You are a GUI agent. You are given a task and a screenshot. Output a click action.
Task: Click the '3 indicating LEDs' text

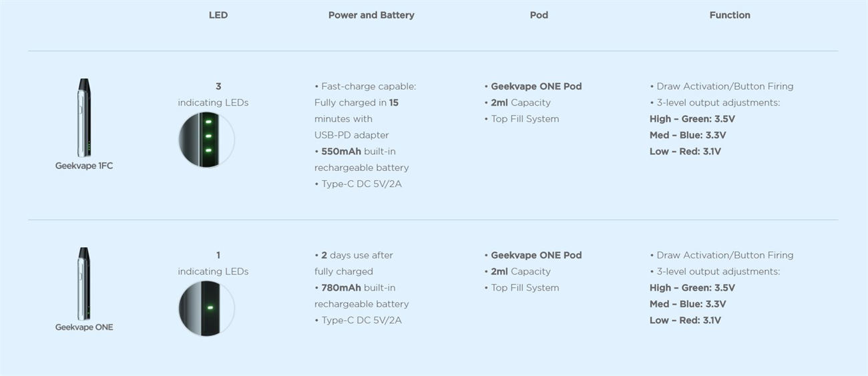click(x=213, y=94)
